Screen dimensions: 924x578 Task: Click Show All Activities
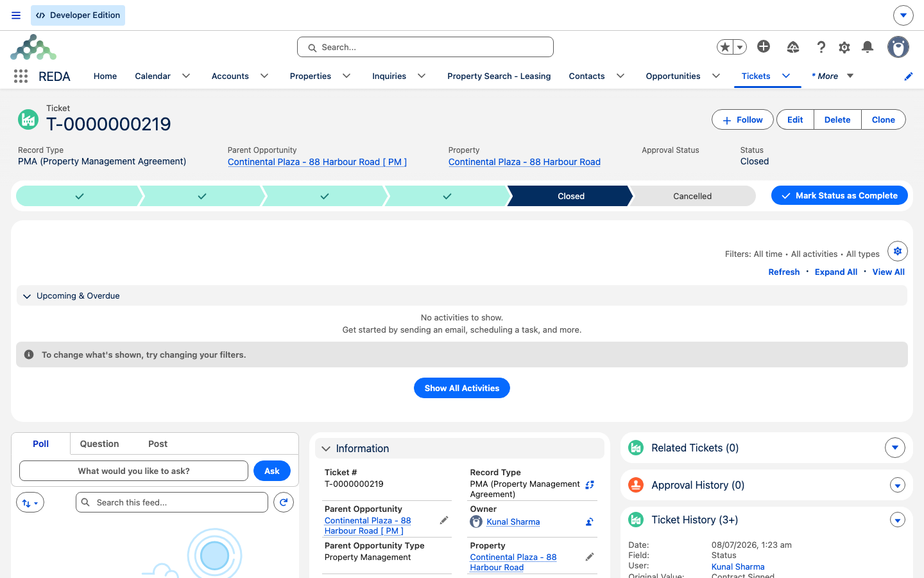(462, 388)
